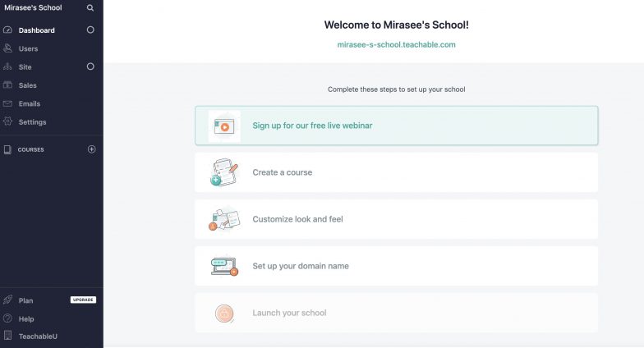Select the Sales icon in sidebar
The width and height of the screenshot is (644, 348).
point(7,85)
